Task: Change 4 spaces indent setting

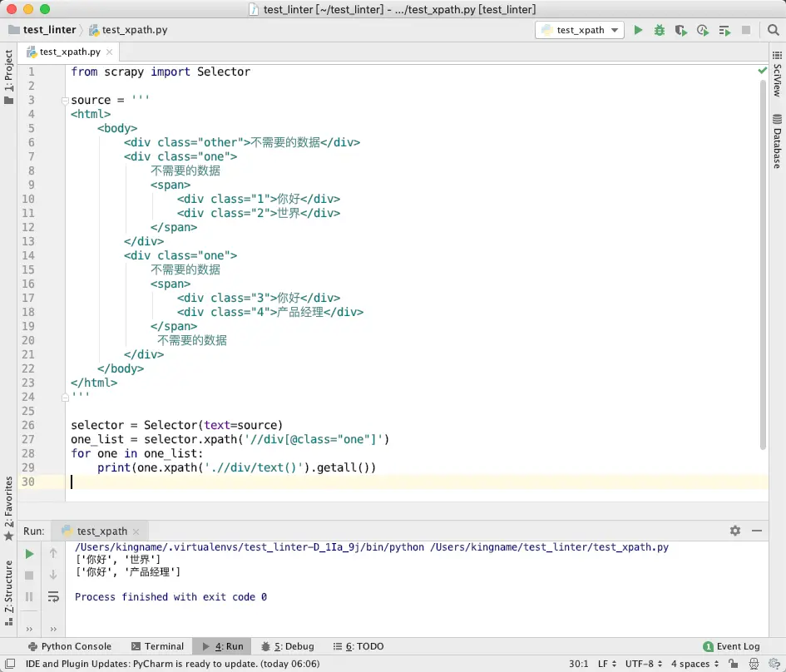Action: [695, 664]
